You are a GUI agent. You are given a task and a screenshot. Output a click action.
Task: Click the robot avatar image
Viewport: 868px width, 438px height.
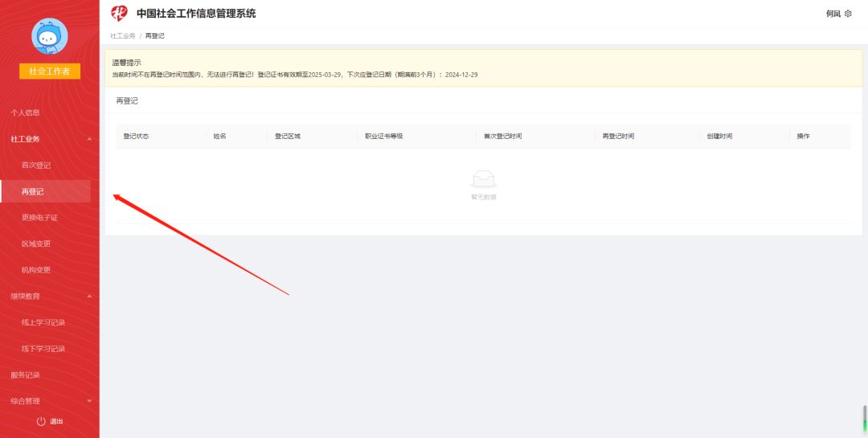click(50, 36)
